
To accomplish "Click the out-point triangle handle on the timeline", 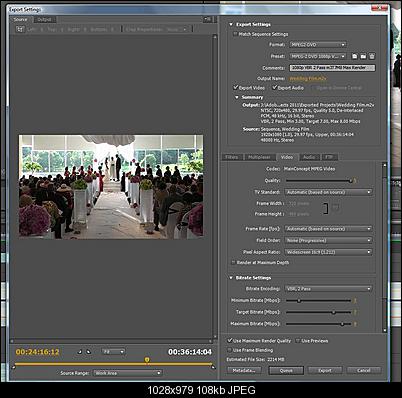I will pyautogui.click(x=213, y=367).
